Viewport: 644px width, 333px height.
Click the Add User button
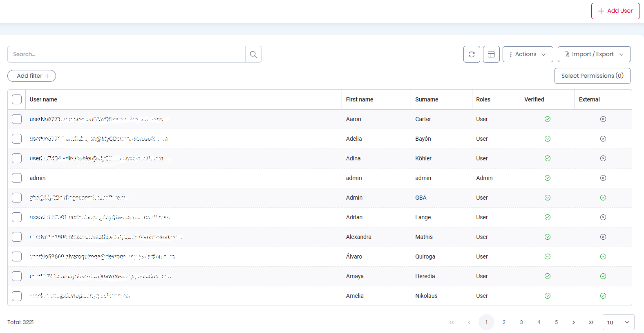(615, 11)
